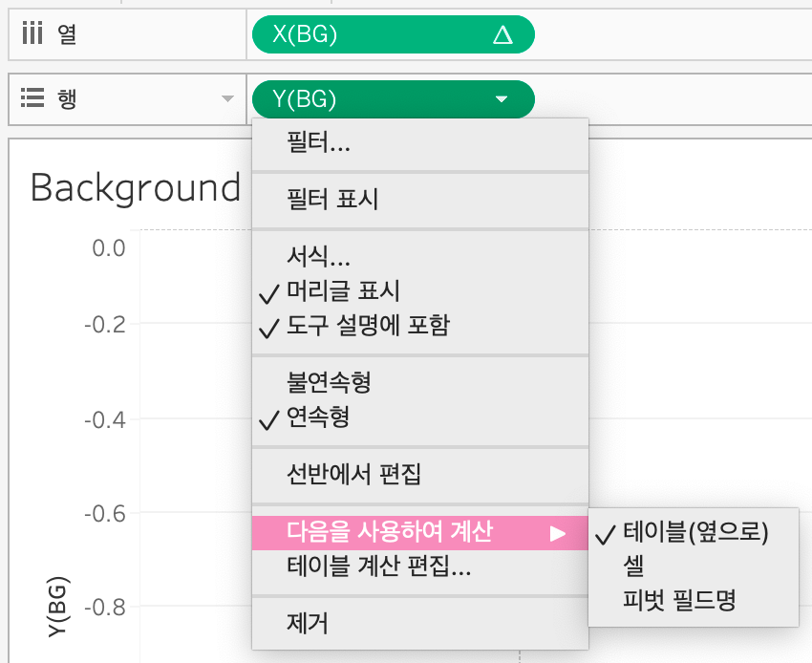Open 테이블 계산 편집... dialog
The width and height of the screenshot is (812, 663).
click(x=420, y=567)
